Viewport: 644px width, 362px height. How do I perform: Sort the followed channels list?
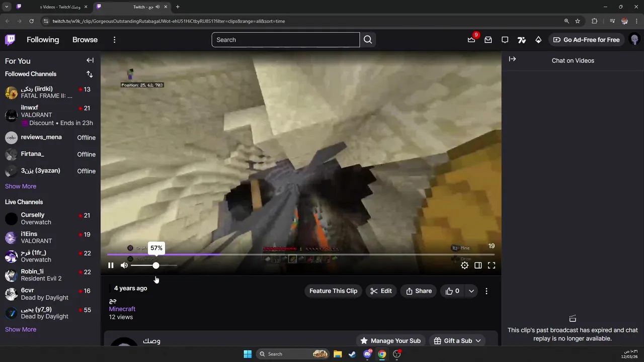coord(90,74)
